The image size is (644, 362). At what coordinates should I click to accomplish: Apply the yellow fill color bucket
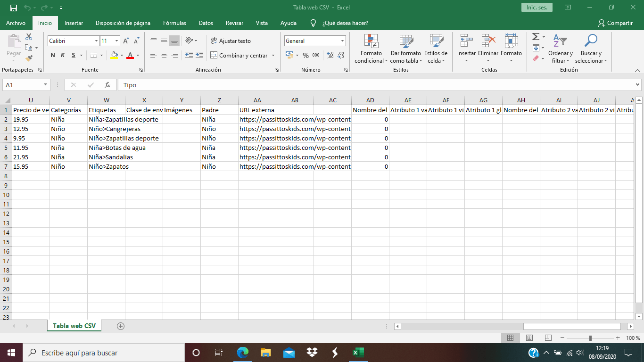coord(114,55)
